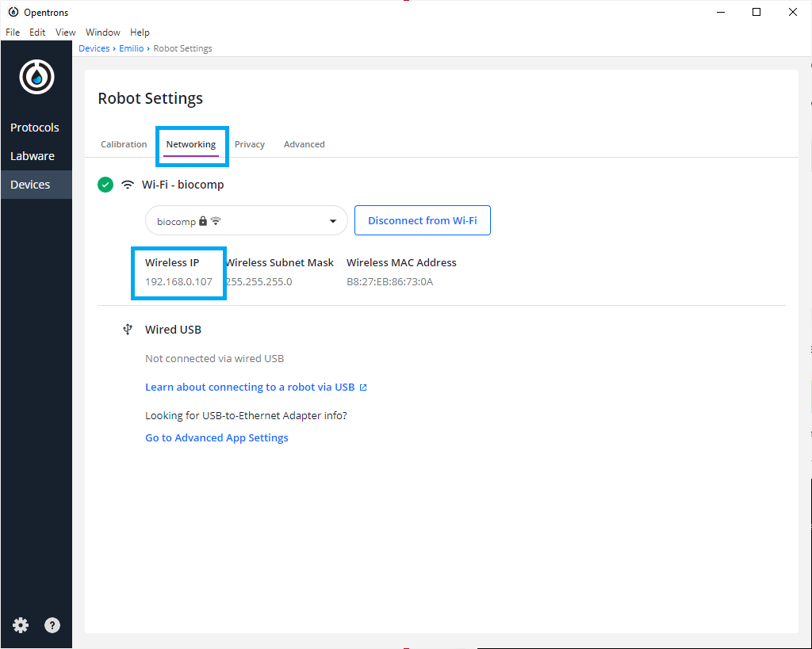Maximize the Opentrons window

[756, 12]
